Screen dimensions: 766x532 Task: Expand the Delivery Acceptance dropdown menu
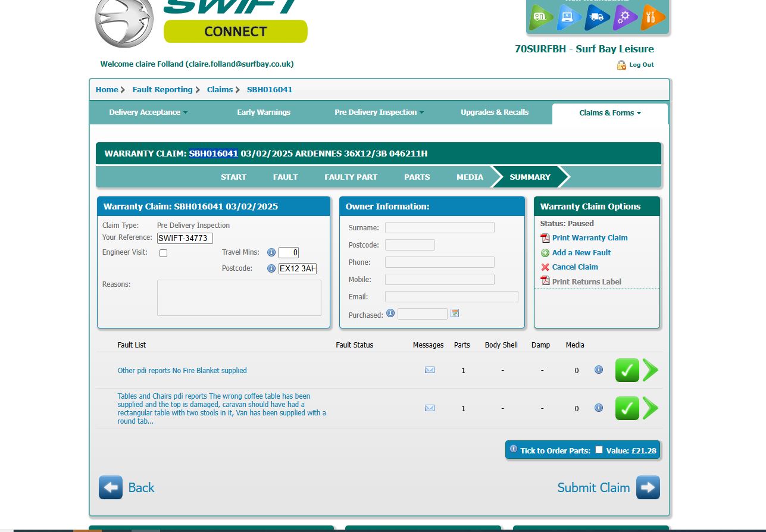tap(148, 112)
